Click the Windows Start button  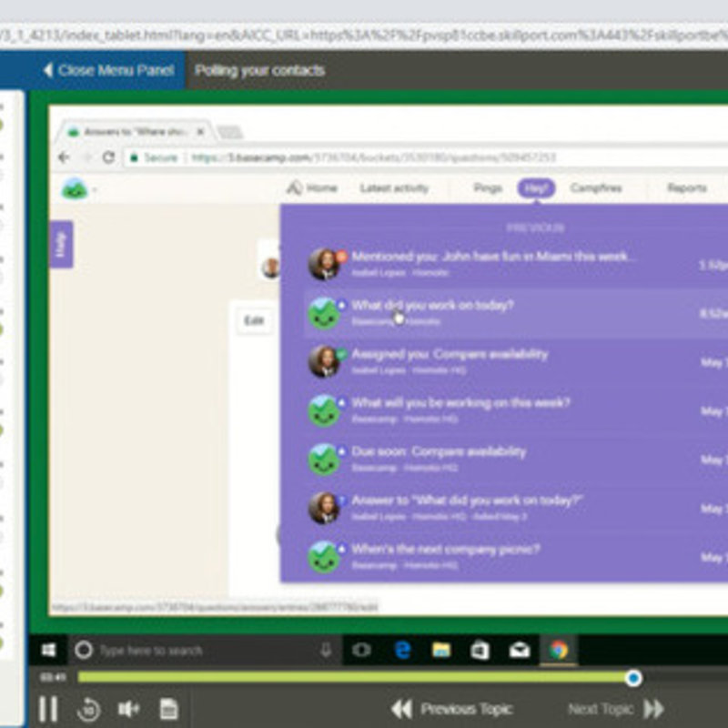coord(48,650)
